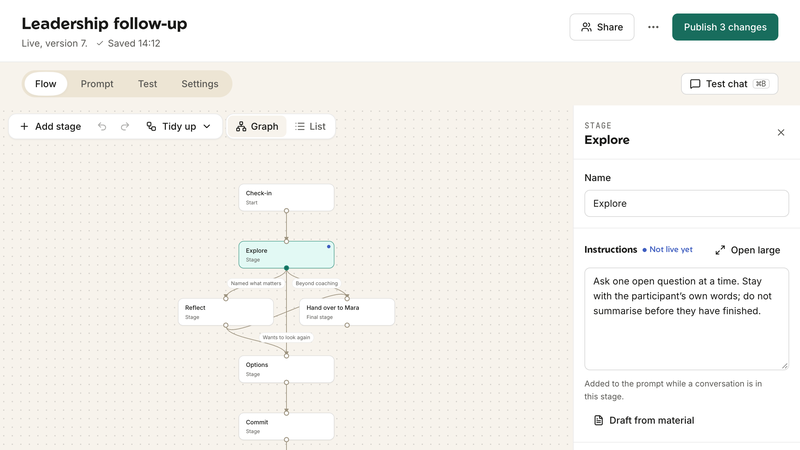Switch to List view
Screen dimensions: 800x450
coord(310,127)
